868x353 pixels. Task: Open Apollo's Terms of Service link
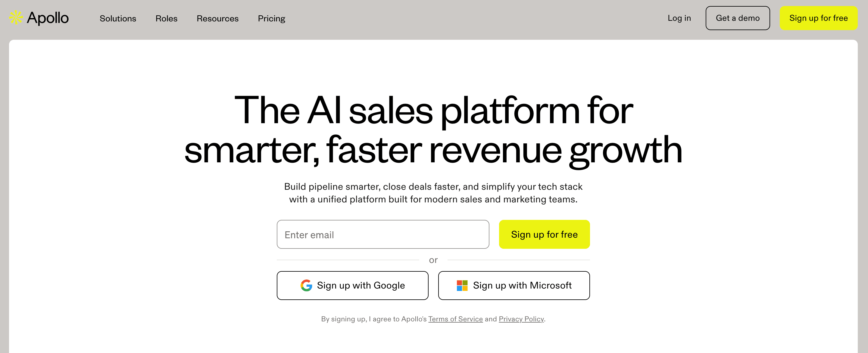[x=456, y=319]
